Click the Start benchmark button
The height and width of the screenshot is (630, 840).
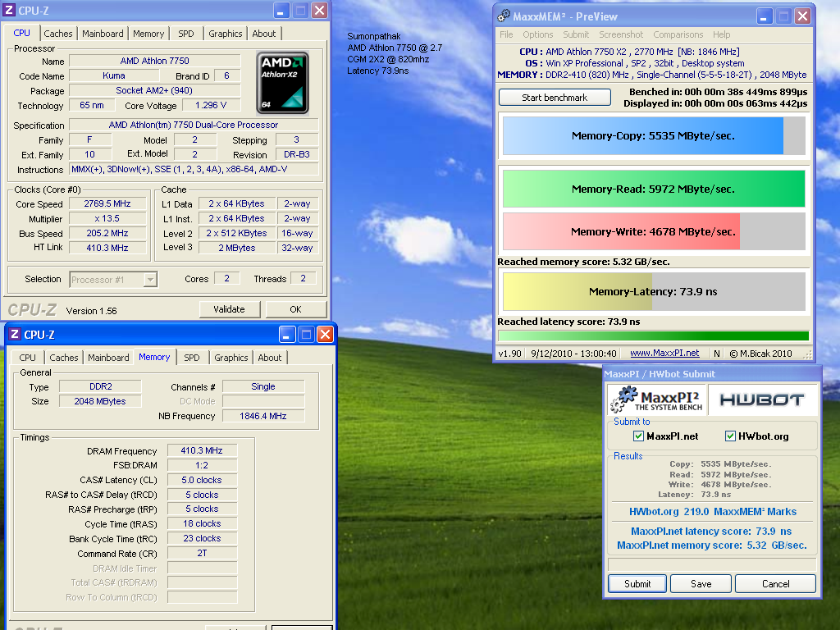tap(555, 98)
